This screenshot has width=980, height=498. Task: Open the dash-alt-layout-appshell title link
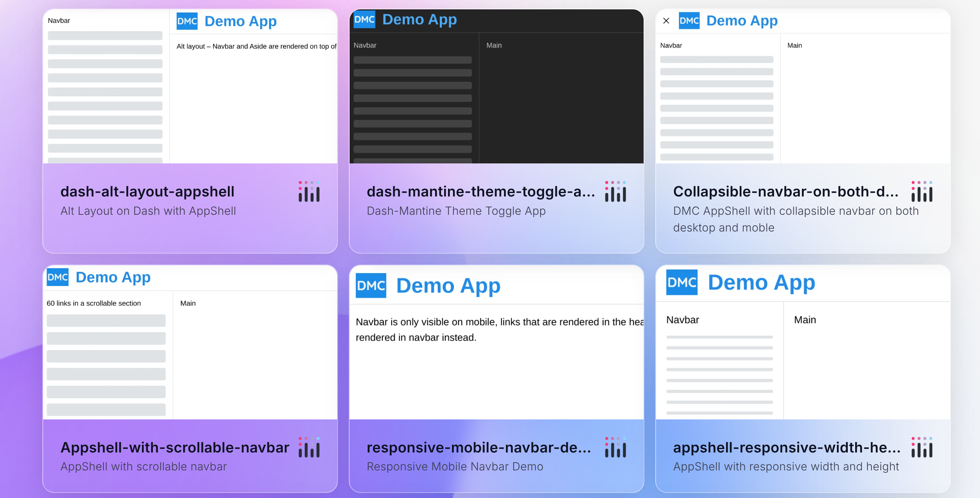[x=147, y=191]
